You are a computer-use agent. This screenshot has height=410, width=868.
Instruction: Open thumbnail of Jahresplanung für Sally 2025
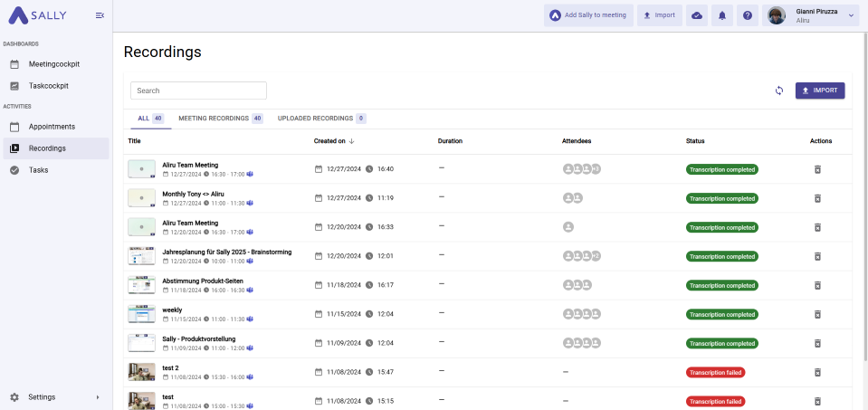(142, 256)
